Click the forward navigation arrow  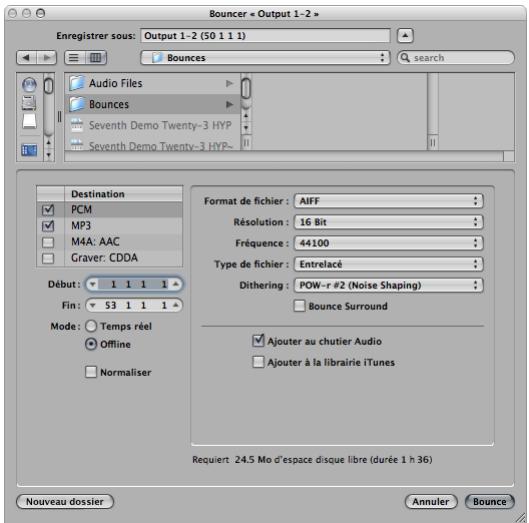[47, 58]
